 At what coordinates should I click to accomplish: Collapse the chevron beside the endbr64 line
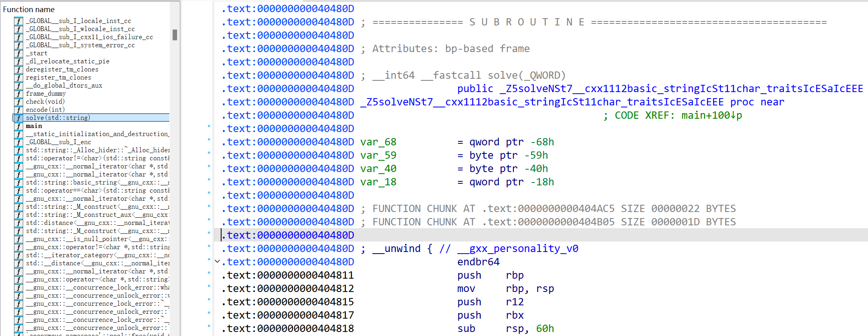[x=217, y=262]
